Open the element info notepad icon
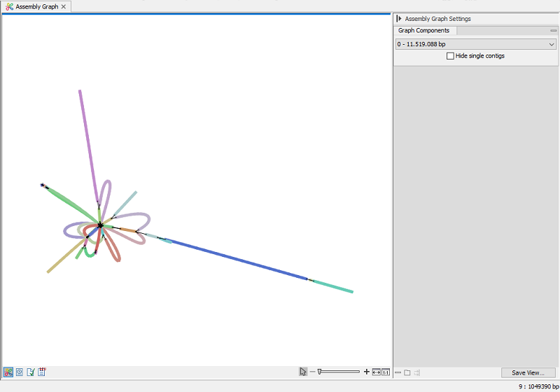Viewport: 560px width, 392px height. 42,372
